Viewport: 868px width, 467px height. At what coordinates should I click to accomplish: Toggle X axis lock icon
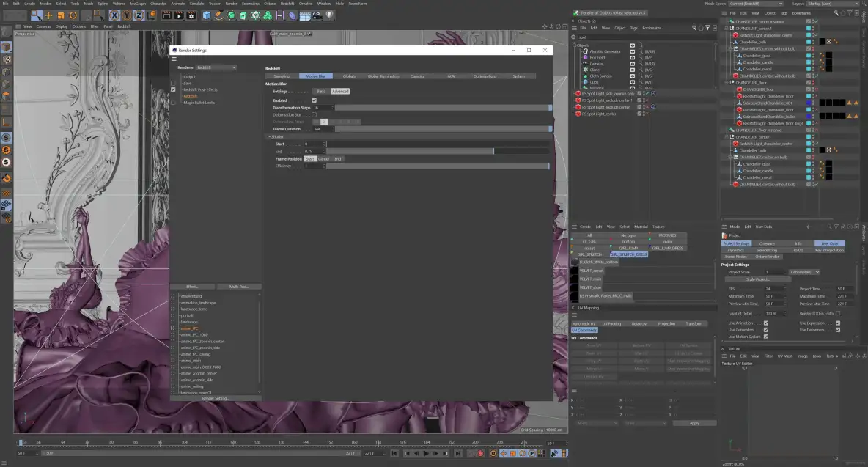114,15
